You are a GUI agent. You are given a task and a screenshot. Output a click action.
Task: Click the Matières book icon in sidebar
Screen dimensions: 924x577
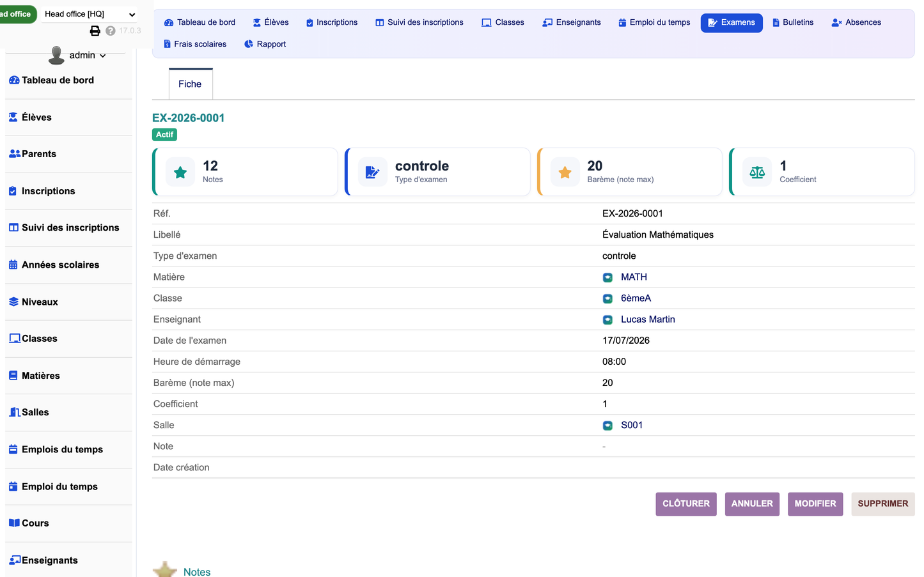click(13, 376)
